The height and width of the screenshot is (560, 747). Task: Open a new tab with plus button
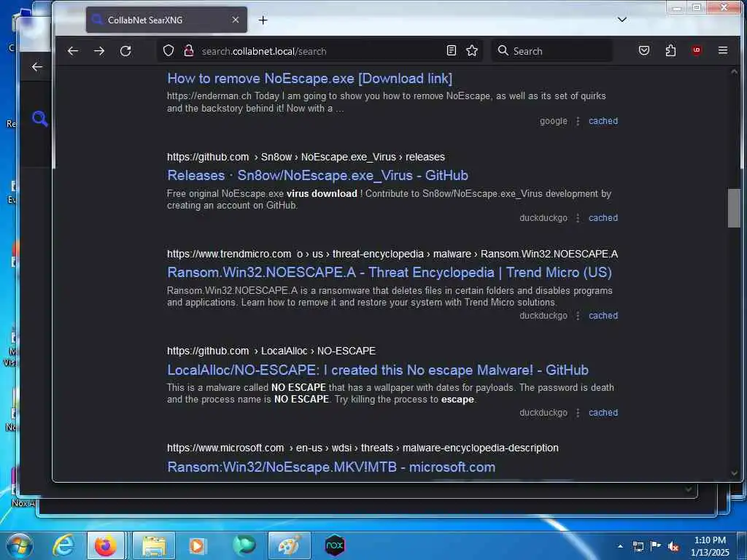(x=263, y=20)
